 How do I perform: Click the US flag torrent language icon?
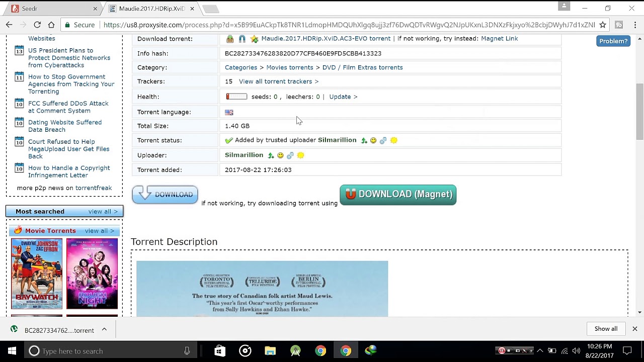coord(229,112)
